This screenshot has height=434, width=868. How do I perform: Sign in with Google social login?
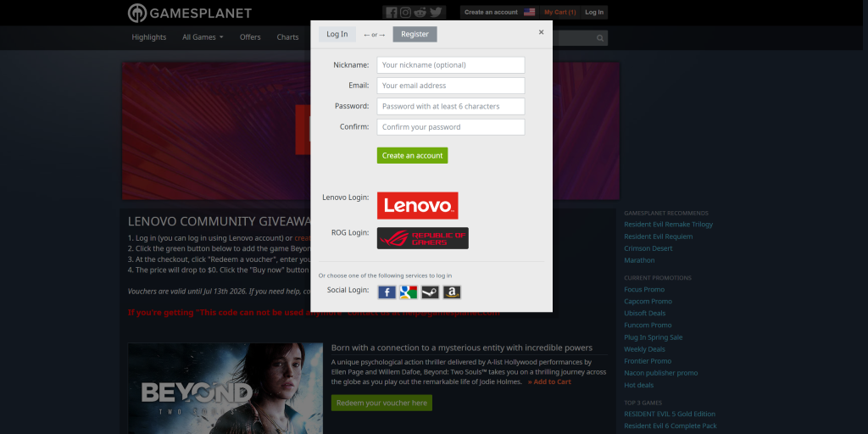pos(409,292)
